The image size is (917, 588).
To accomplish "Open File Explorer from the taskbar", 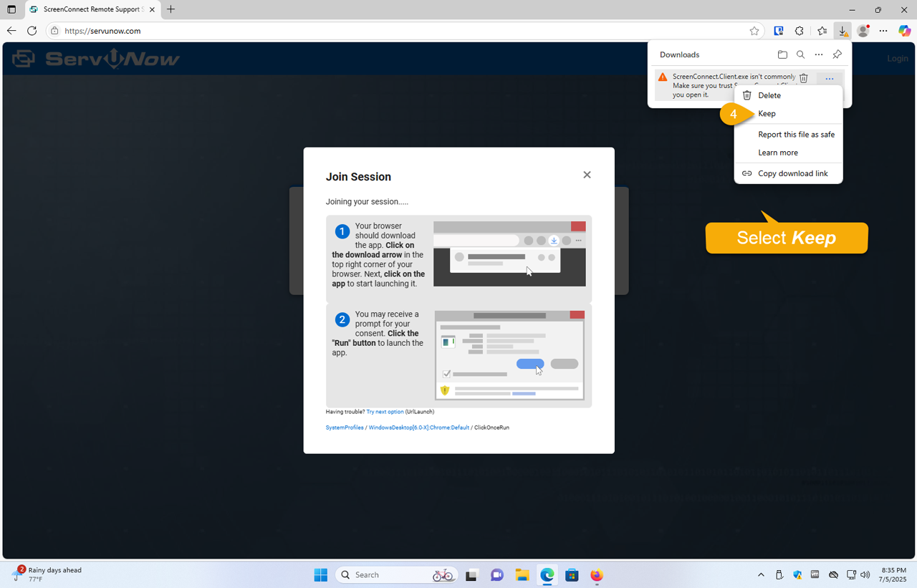I will point(522,575).
